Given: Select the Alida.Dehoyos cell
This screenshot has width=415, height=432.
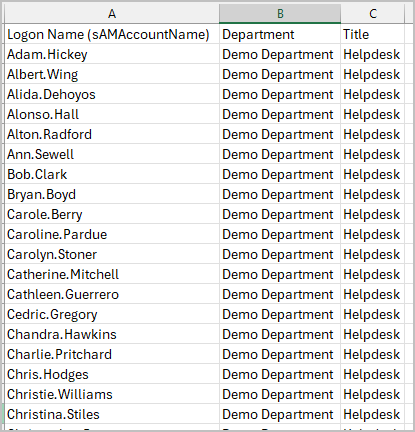Looking at the screenshot, I should coord(112,94).
